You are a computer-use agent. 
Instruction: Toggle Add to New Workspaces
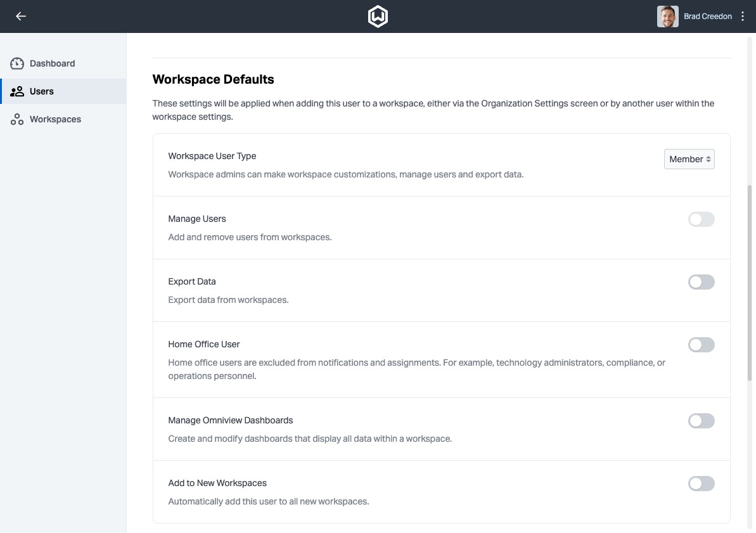pyautogui.click(x=701, y=484)
